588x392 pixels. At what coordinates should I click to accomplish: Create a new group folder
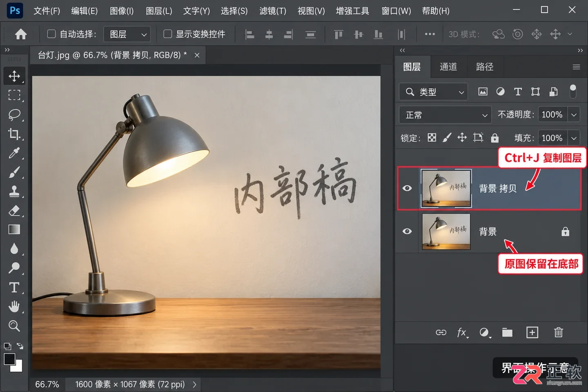click(507, 332)
